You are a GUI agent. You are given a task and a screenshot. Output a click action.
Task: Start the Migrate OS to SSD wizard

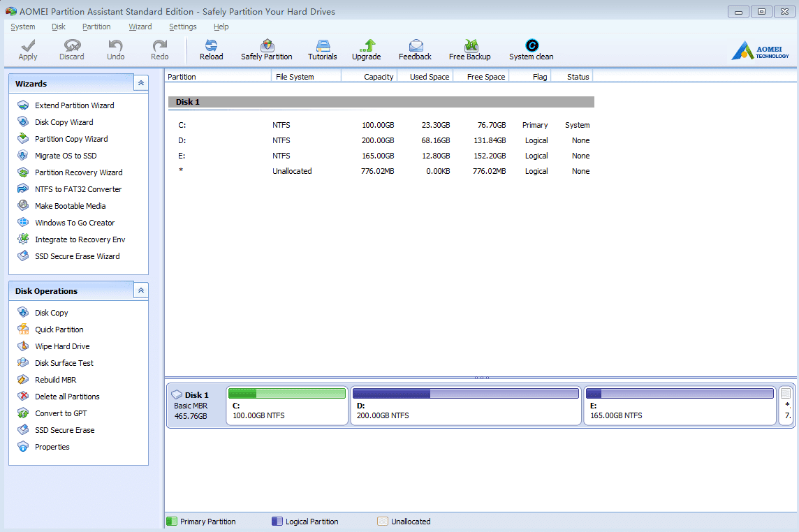pyautogui.click(x=66, y=156)
